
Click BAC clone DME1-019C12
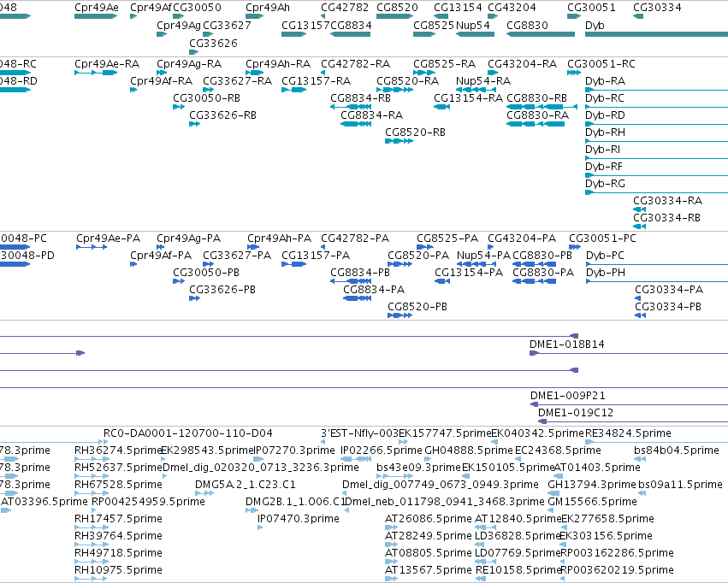(633, 421)
